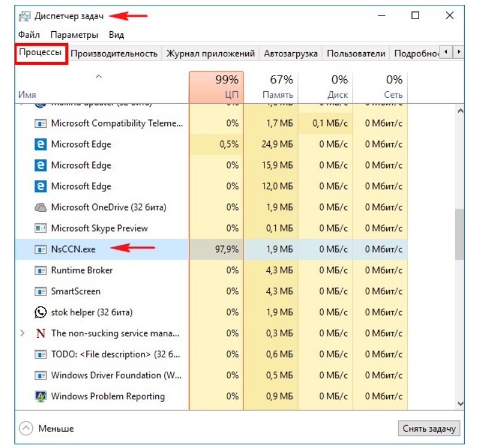Viewport: 481px width, 448px height.
Task: Select the Microsoft OneDrive (32 бита) name
Action: point(109,208)
